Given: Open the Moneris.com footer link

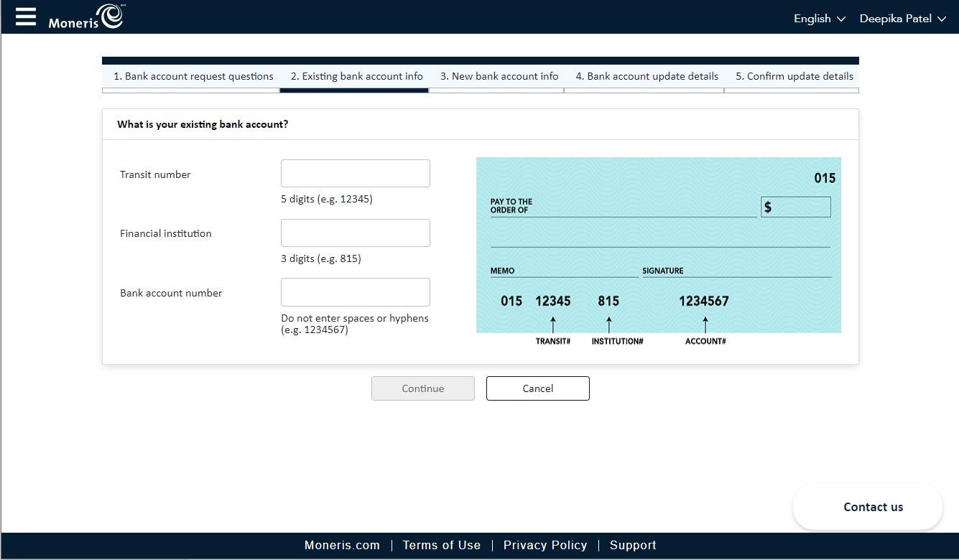Looking at the screenshot, I should click(x=342, y=545).
